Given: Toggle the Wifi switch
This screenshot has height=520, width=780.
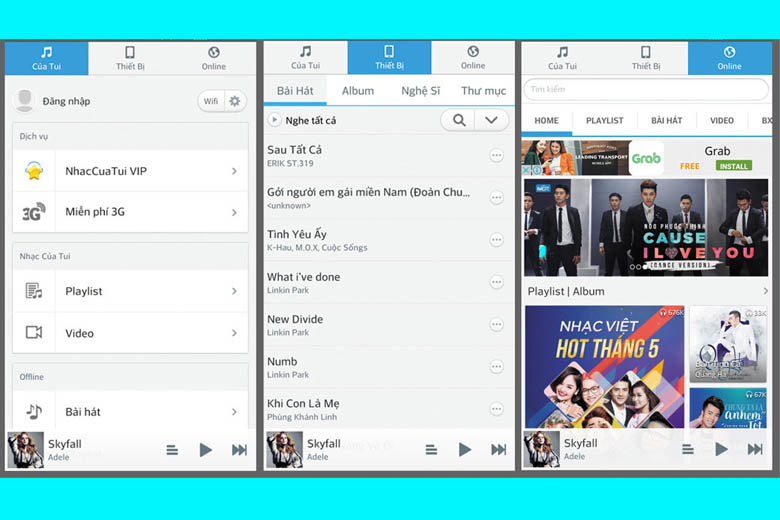Looking at the screenshot, I should tap(211, 101).
